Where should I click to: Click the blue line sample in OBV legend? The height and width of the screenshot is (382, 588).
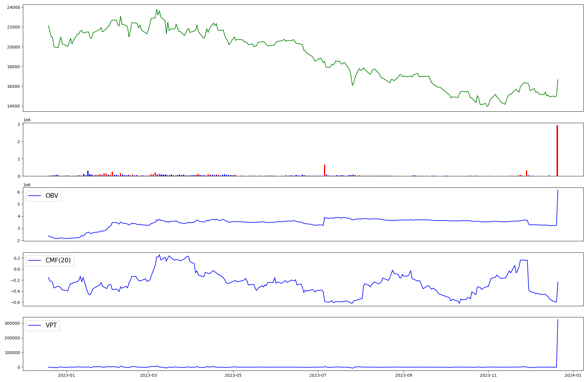click(x=34, y=196)
